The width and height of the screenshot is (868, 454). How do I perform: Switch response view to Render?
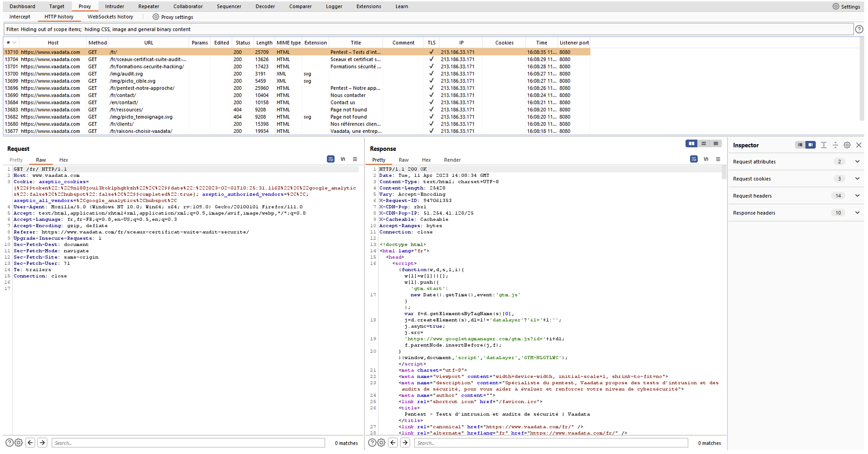452,160
